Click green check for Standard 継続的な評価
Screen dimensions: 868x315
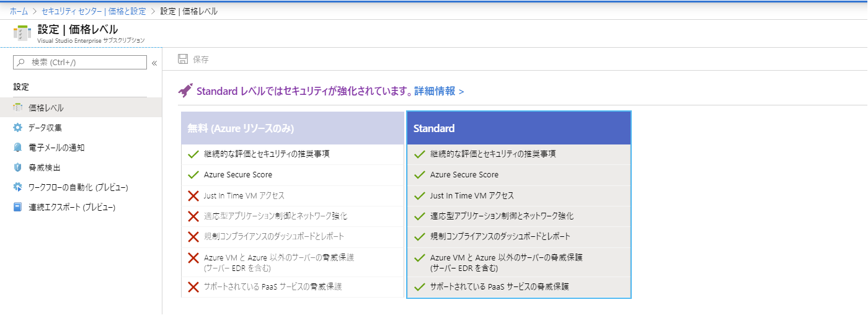click(x=419, y=154)
